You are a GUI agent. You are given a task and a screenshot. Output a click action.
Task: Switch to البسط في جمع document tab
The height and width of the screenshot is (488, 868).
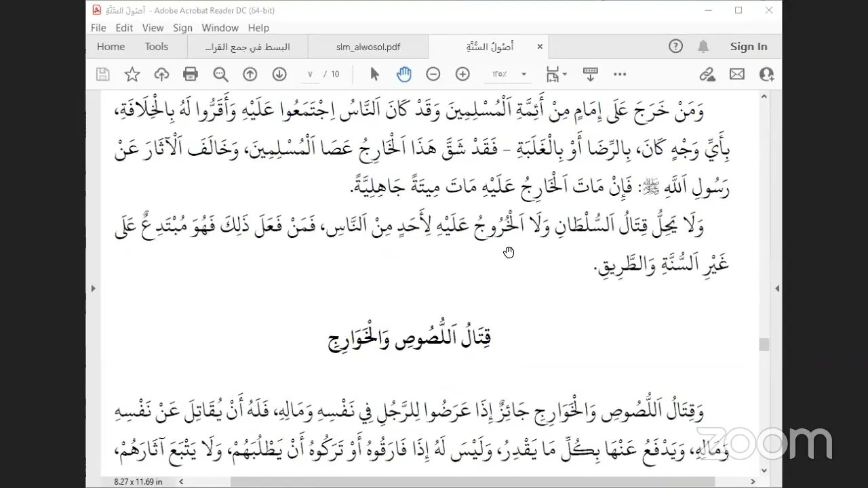[248, 47]
